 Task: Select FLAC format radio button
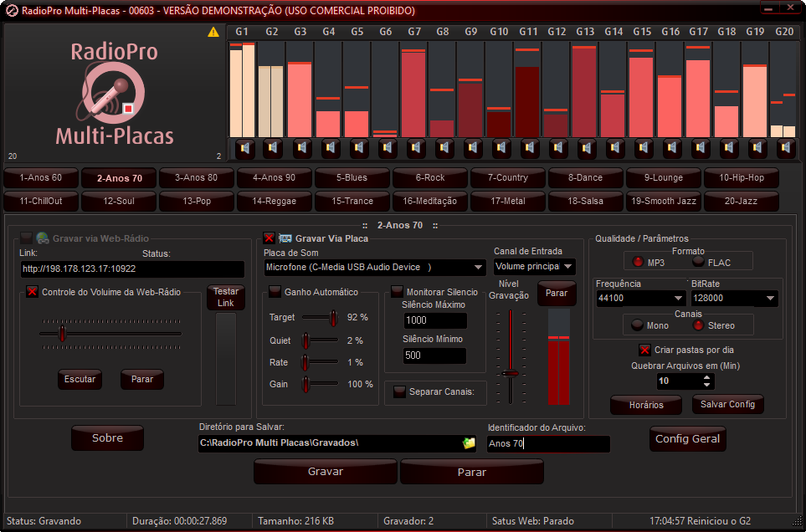click(698, 262)
